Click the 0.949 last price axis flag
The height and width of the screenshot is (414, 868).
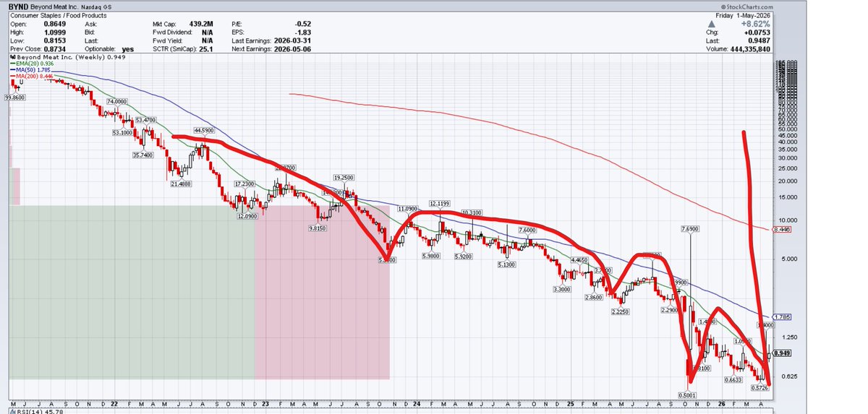click(780, 353)
